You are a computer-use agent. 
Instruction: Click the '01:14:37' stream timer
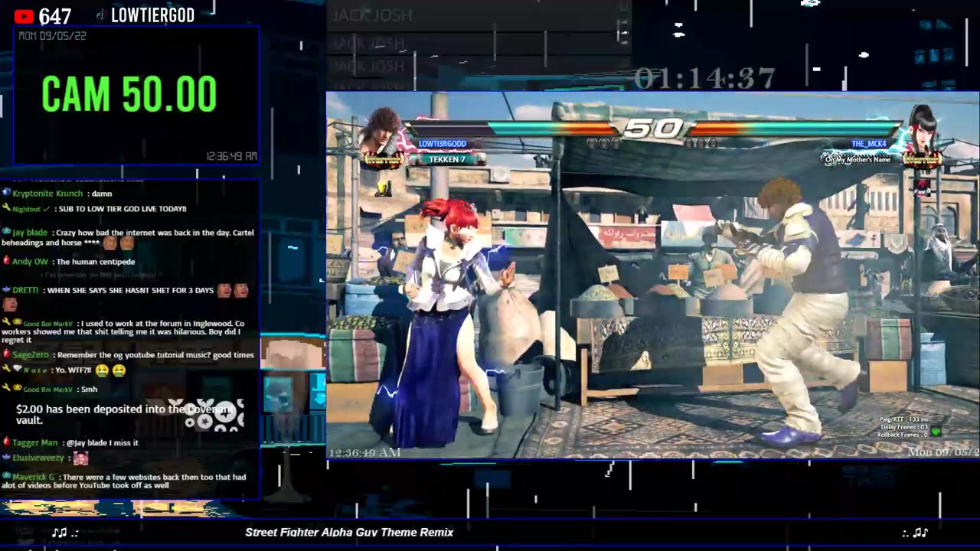click(704, 78)
